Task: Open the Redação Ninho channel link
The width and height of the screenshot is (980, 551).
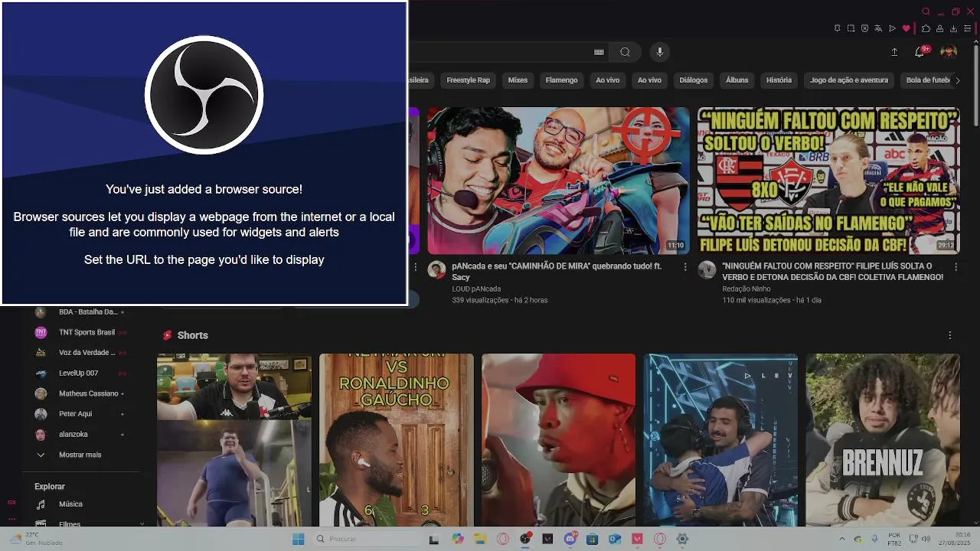Action: click(746, 289)
